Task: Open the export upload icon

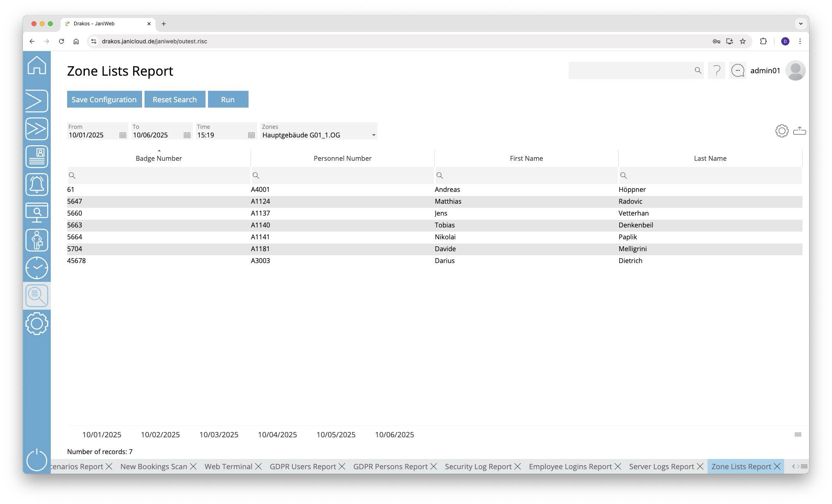Action: click(799, 131)
